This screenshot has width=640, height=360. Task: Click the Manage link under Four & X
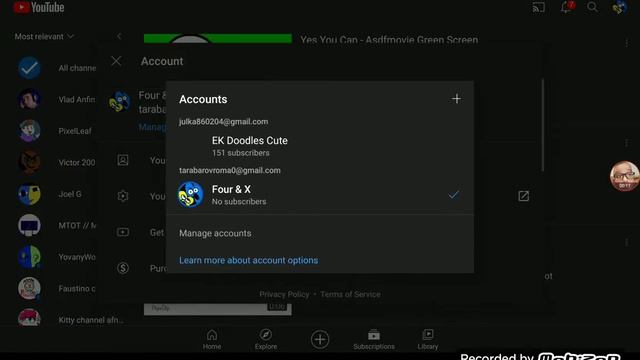tap(153, 127)
